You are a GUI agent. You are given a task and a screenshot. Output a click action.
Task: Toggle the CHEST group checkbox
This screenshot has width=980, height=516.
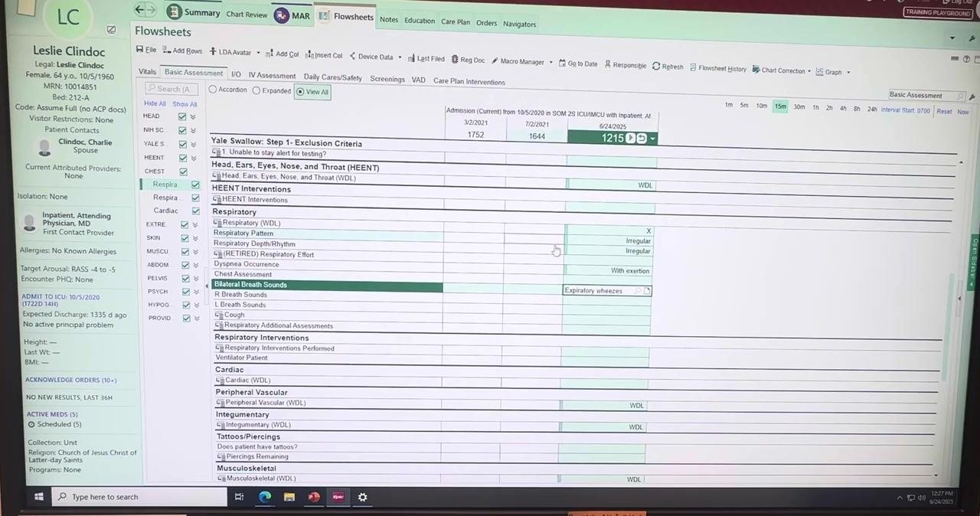point(182,171)
